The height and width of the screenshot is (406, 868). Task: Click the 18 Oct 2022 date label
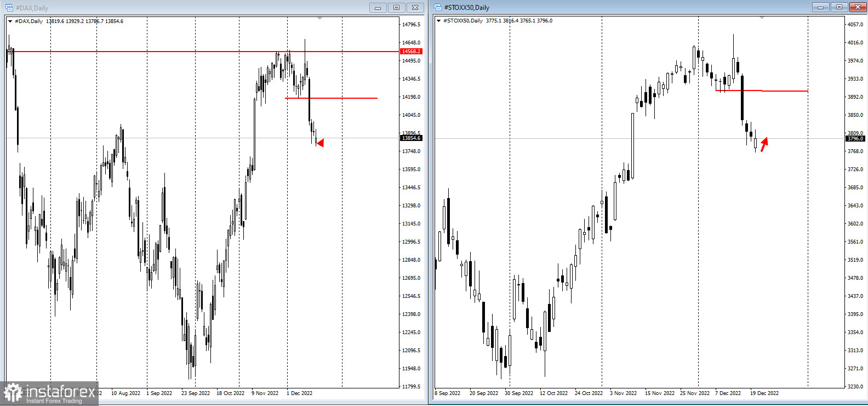231,393
